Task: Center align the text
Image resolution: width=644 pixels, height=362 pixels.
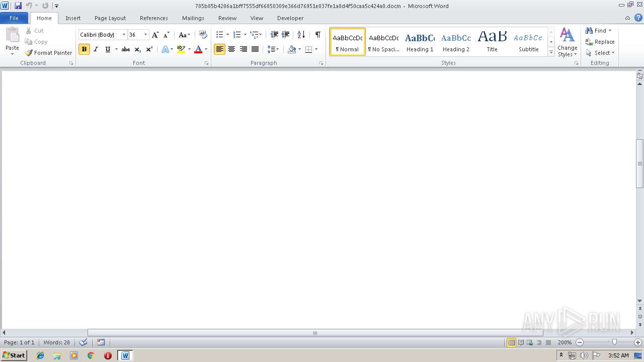Action: (x=231, y=49)
